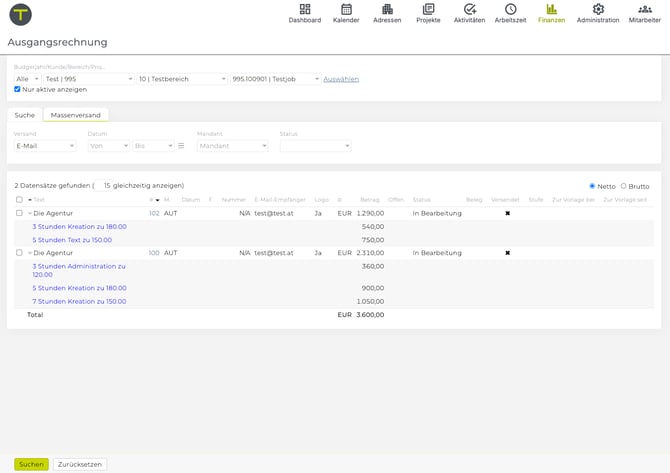Viewport: 670px width, 473px height.
Task: Select the Suche tab
Action: click(x=25, y=115)
